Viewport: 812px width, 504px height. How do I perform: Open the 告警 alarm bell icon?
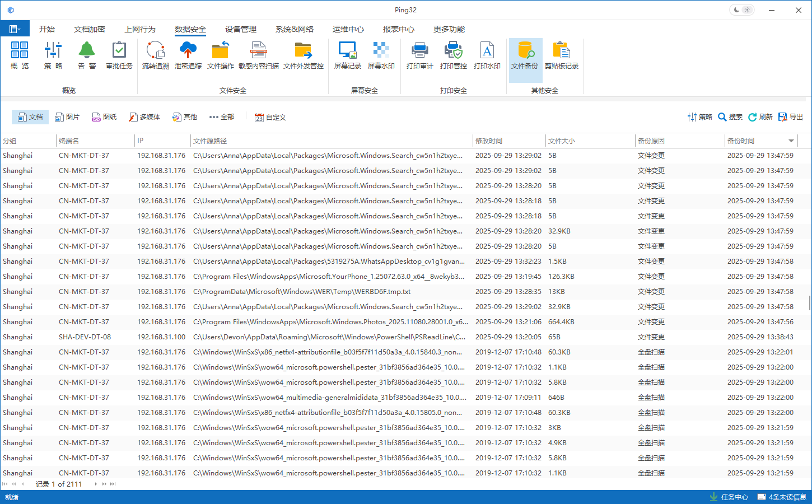(x=86, y=55)
